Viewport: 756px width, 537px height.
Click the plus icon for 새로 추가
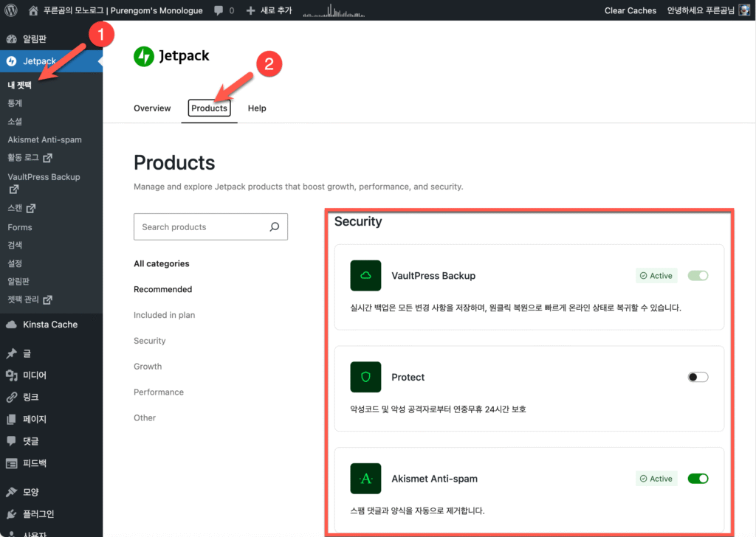pos(250,10)
